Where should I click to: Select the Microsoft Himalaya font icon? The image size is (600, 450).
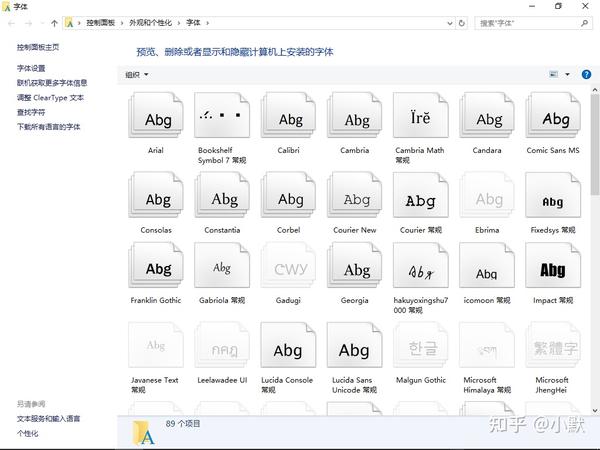(x=487, y=345)
